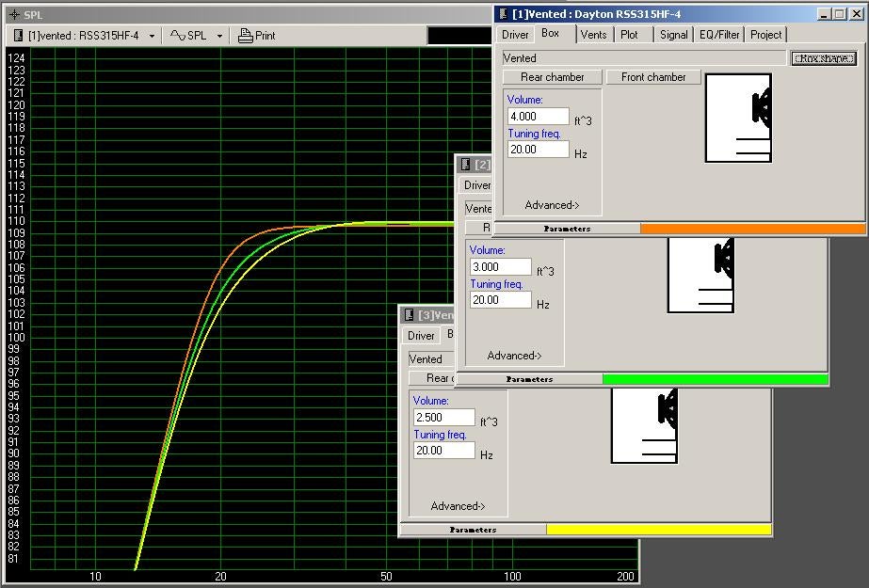Click the vented box diagram in window [2]

pyautogui.click(x=700, y=275)
